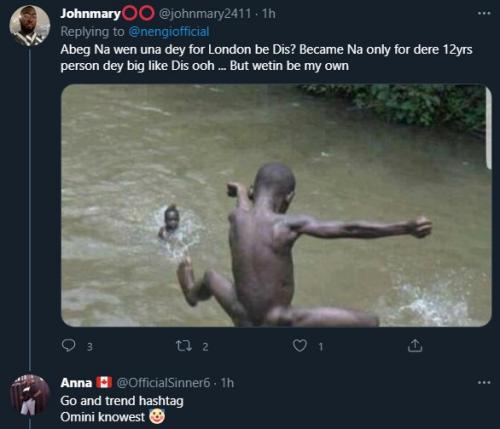Expand more options on Anna's reply

[484, 382]
